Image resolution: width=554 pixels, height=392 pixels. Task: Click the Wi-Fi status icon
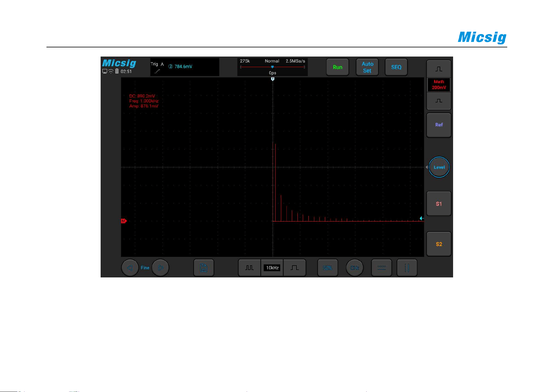point(111,71)
